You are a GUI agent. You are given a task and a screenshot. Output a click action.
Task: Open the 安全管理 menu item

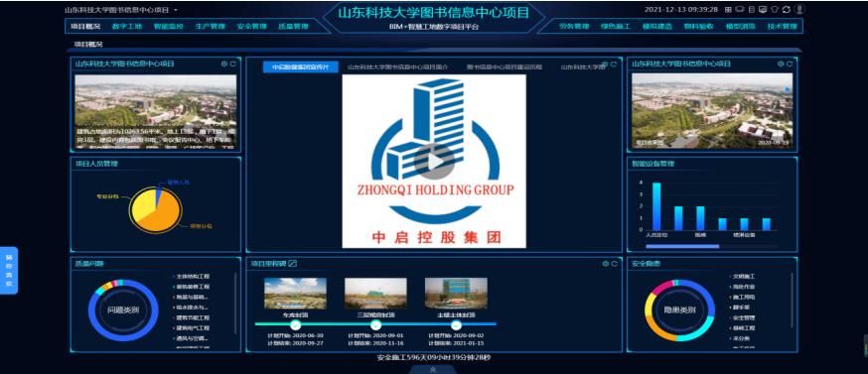pyautogui.click(x=252, y=26)
